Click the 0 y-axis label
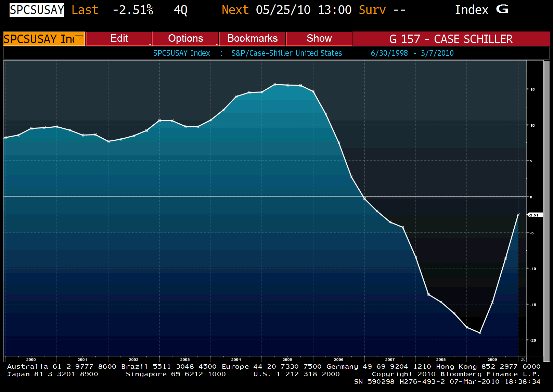The height and width of the screenshot is (392, 553). tap(531, 197)
